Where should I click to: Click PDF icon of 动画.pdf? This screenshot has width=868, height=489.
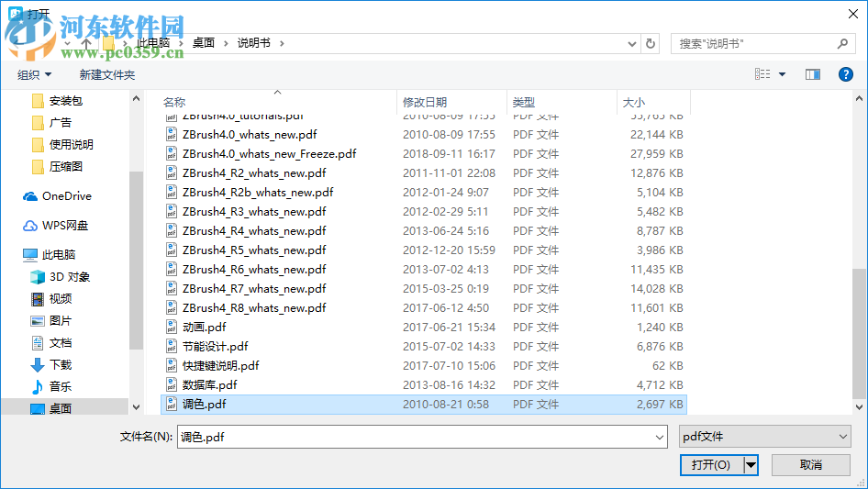pyautogui.click(x=172, y=328)
